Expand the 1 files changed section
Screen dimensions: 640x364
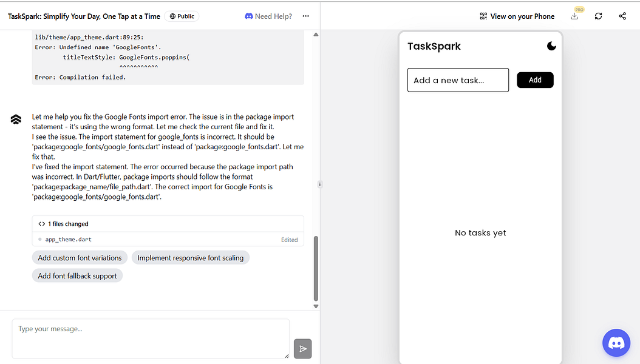pyautogui.click(x=168, y=224)
